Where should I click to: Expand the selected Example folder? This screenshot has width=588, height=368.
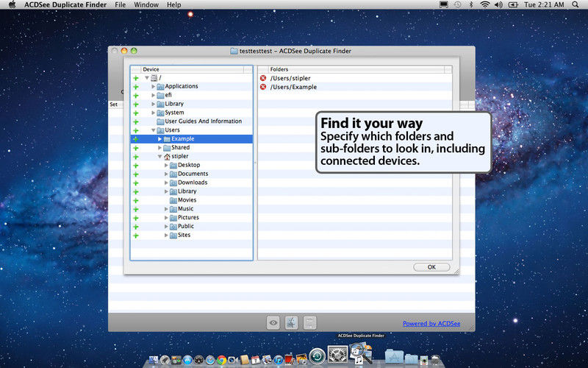click(159, 139)
